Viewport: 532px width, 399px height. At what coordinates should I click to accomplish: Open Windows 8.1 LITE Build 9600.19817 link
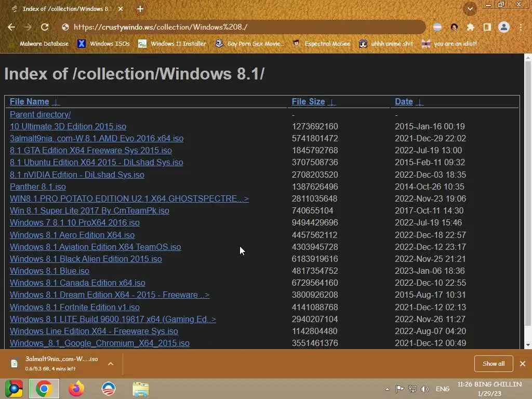(113, 320)
